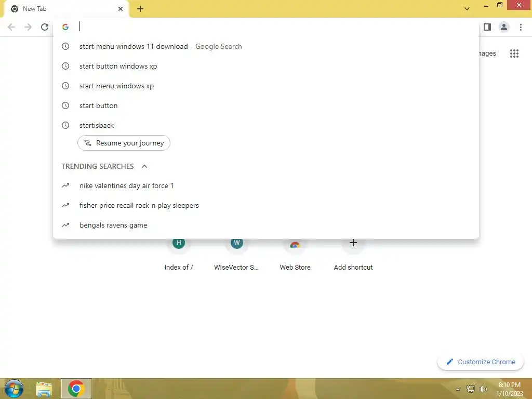532x399 pixels.
Task: Open a new tab with plus button
Action: pos(140,9)
